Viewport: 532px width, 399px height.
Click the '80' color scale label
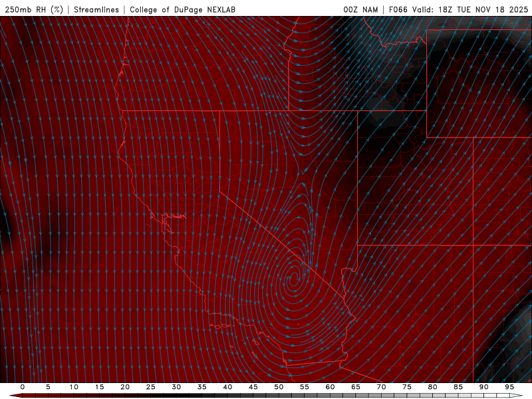432,387
